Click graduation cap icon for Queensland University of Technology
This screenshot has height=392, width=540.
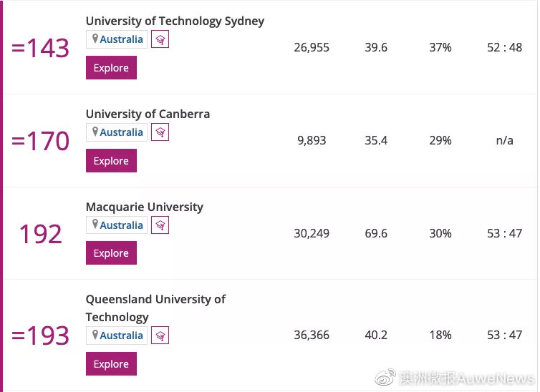tap(160, 335)
